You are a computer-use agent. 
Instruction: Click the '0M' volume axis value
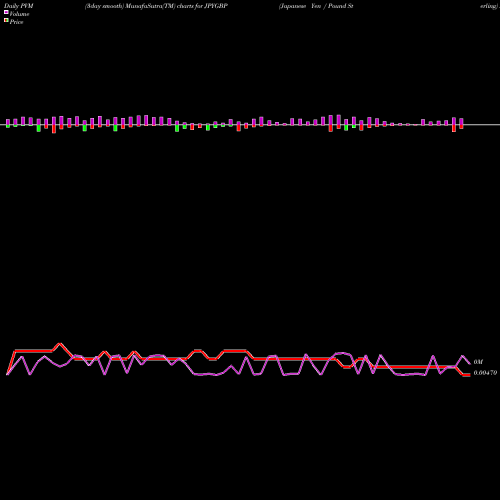tap(478, 362)
